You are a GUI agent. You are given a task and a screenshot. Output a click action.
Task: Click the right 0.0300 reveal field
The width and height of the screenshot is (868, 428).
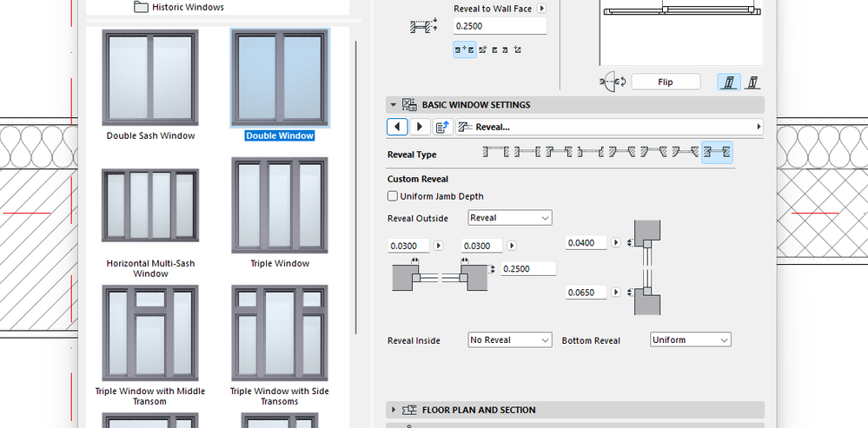(x=481, y=246)
